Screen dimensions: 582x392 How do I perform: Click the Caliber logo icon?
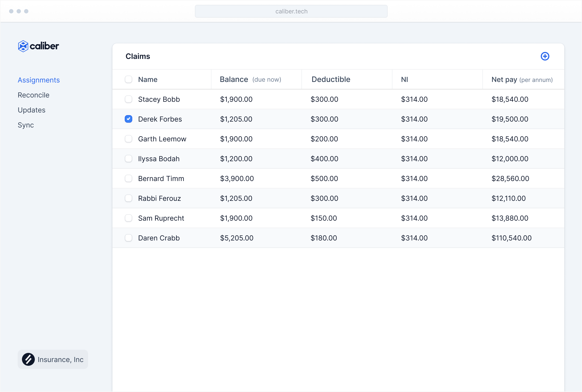tap(23, 46)
